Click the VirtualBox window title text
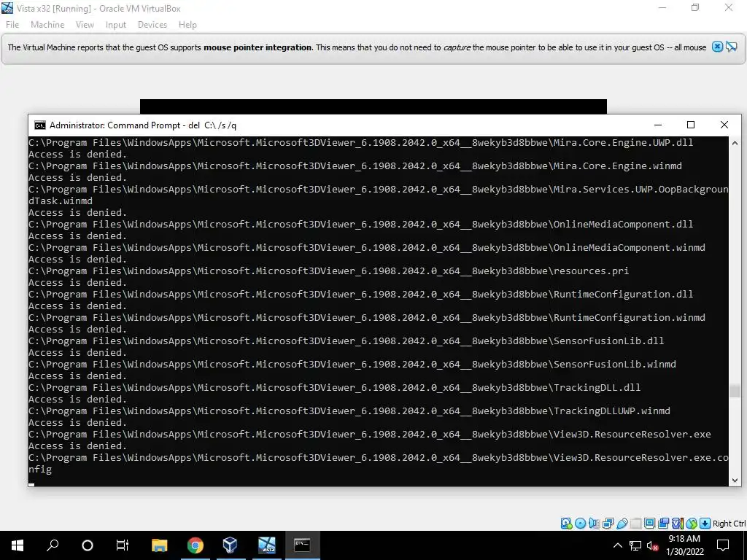Screen dimensions: 747x560 [98, 9]
